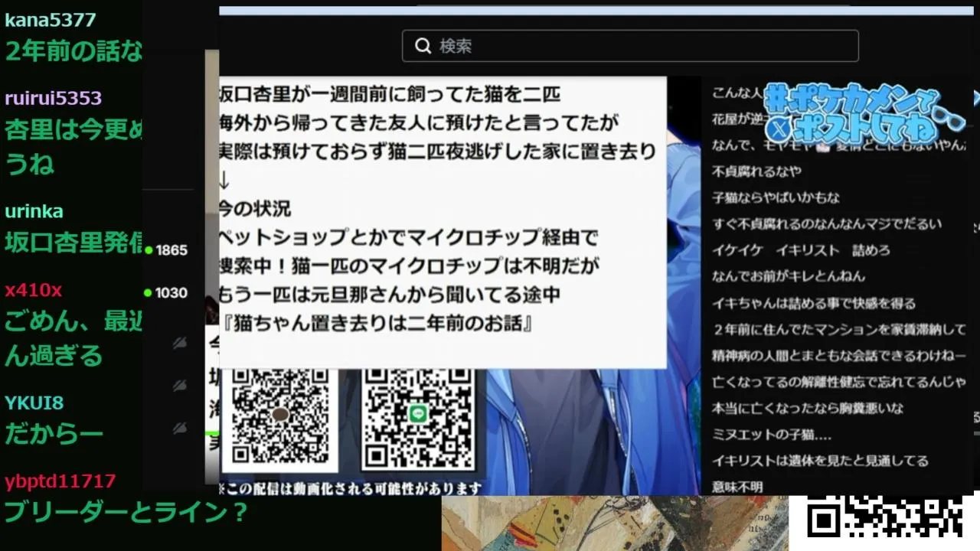The image size is (980, 551).
Task: Click ruirui5353's message starting 杏里は今更
Action: pyautogui.click(x=73, y=146)
